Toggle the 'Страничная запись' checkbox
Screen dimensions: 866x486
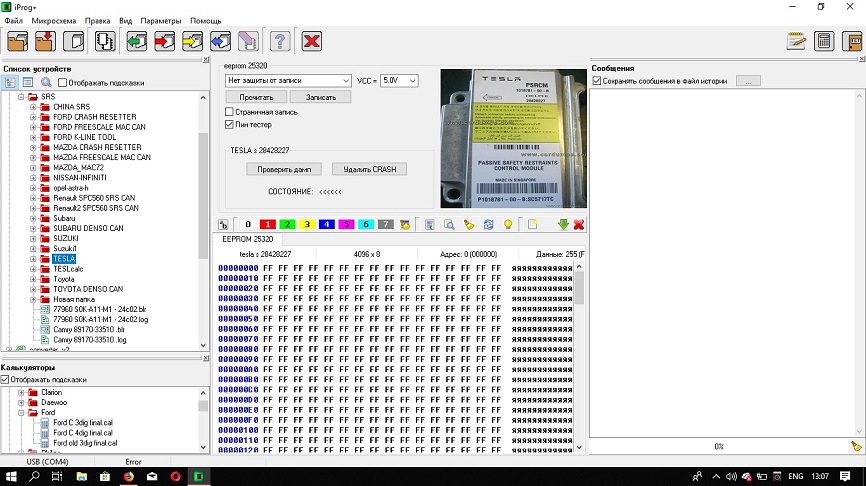point(229,112)
